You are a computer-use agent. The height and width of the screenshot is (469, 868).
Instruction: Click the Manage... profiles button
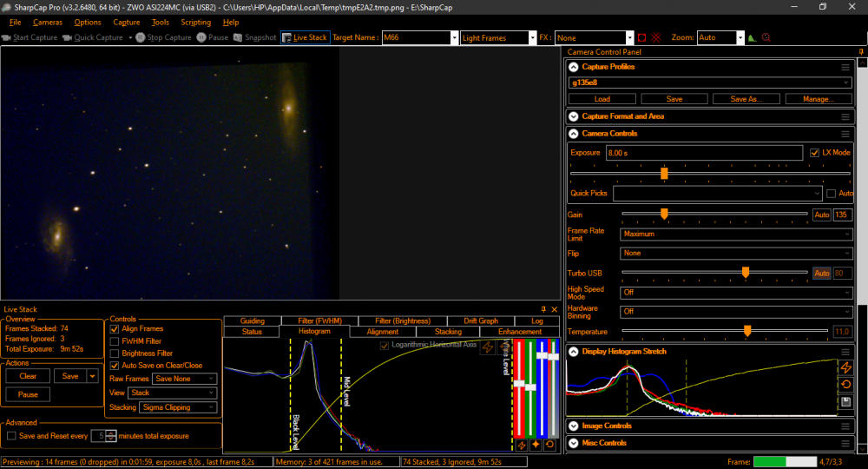pos(819,99)
